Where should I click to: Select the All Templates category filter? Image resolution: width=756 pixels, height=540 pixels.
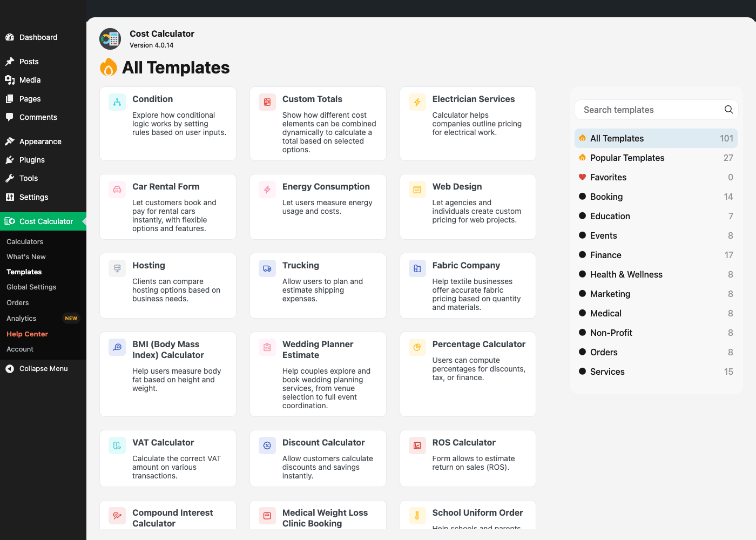[656, 138]
